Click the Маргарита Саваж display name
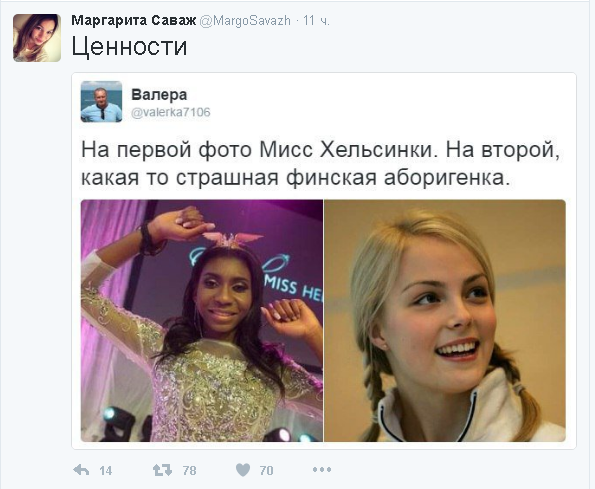 pos(134,20)
